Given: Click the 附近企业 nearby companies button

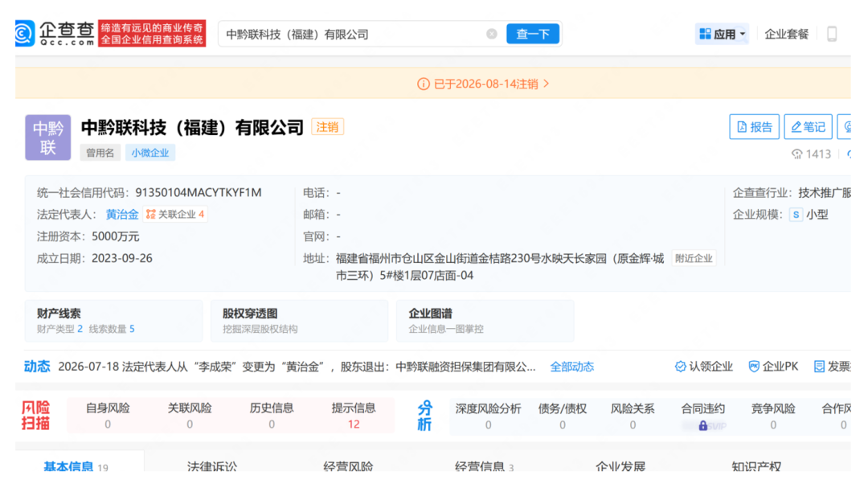Looking at the screenshot, I should (694, 258).
